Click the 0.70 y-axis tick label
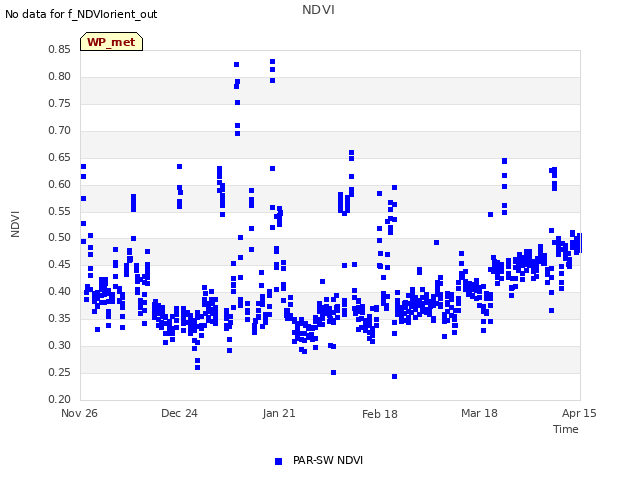Image resolution: width=640 pixels, height=480 pixels. click(x=59, y=130)
